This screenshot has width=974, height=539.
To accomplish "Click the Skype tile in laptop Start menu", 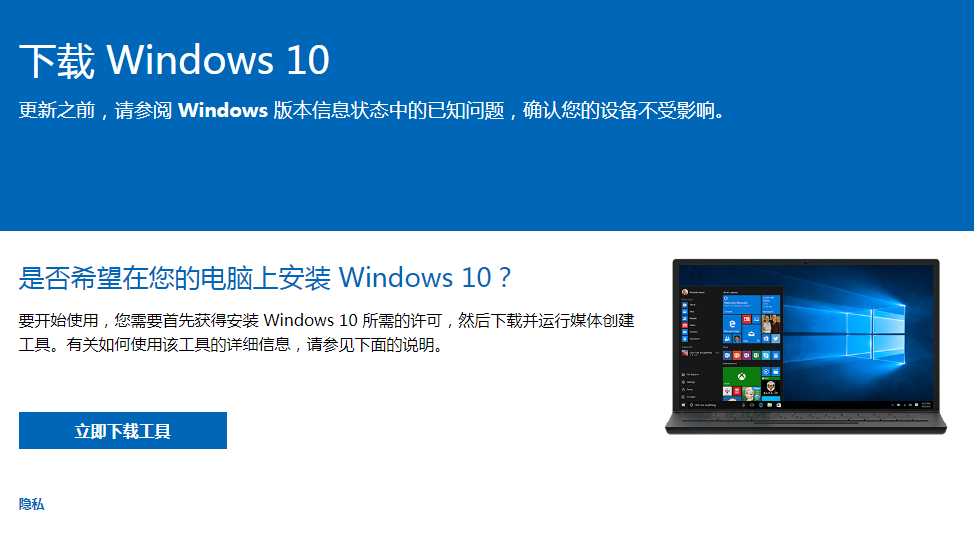I will [x=766, y=355].
